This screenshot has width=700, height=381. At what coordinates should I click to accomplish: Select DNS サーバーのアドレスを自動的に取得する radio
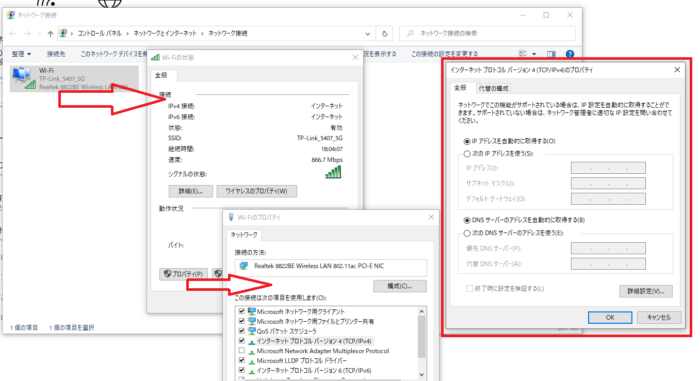[467, 220]
